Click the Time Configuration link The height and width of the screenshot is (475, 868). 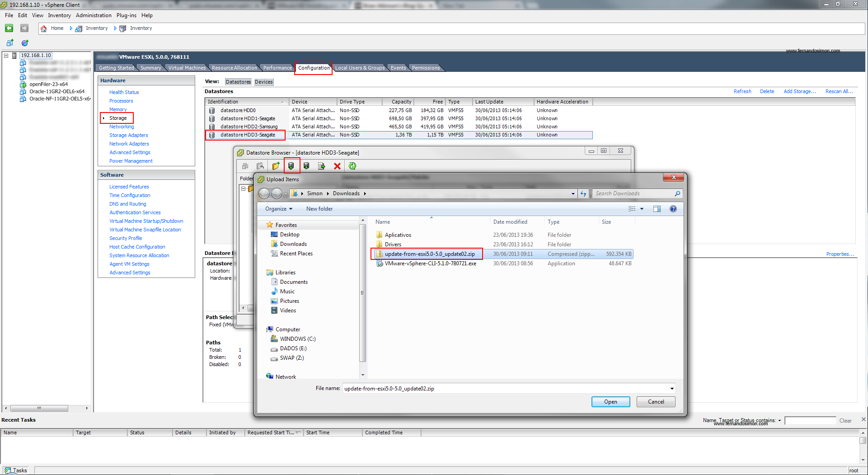click(x=130, y=195)
